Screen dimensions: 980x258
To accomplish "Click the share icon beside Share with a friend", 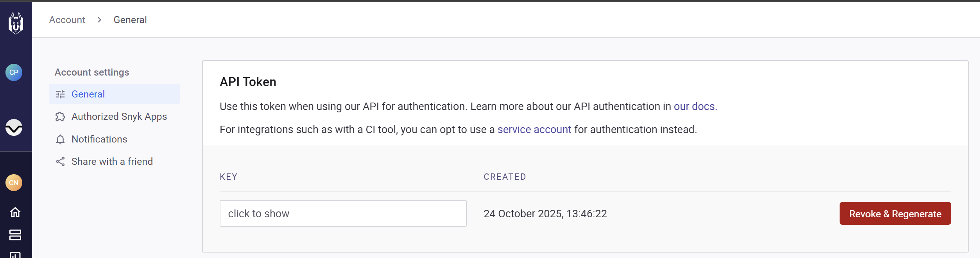I will pyautogui.click(x=60, y=162).
